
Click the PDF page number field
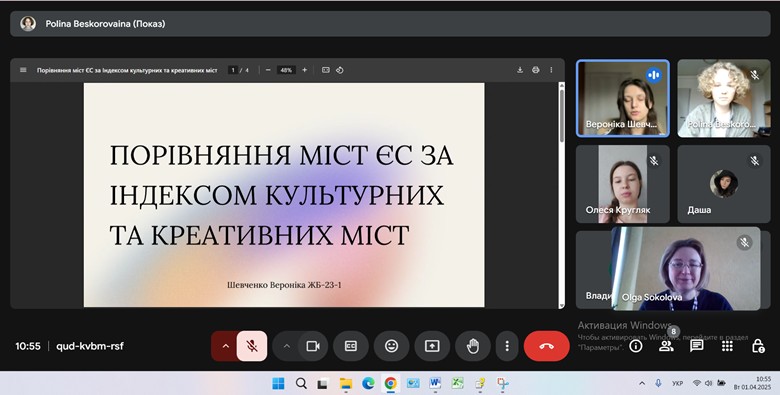(233, 70)
